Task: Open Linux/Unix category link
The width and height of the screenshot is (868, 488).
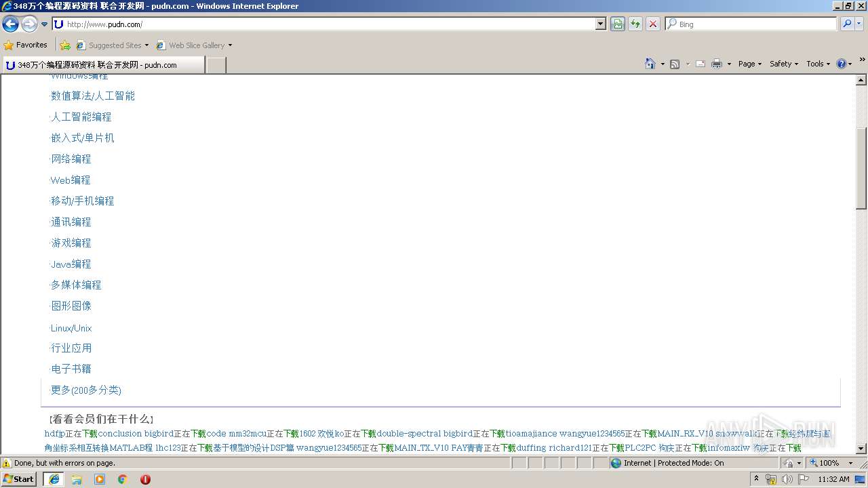Action: pyautogui.click(x=71, y=328)
